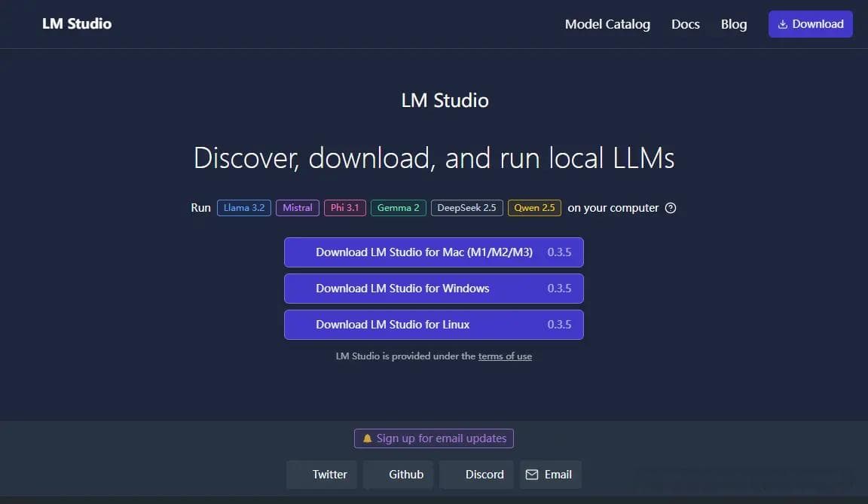This screenshot has width=868, height=504.
Task: Select the Llama 3.2 model tag
Action: tap(244, 208)
